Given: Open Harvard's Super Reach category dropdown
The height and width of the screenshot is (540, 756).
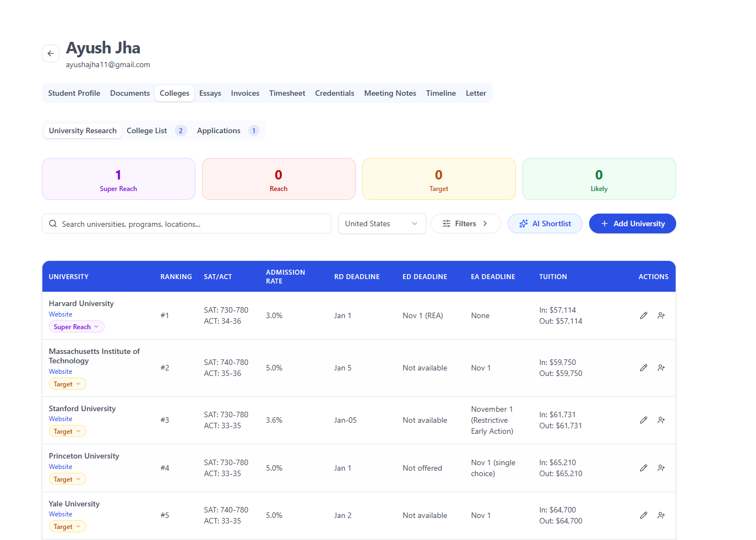Looking at the screenshot, I should tap(77, 326).
